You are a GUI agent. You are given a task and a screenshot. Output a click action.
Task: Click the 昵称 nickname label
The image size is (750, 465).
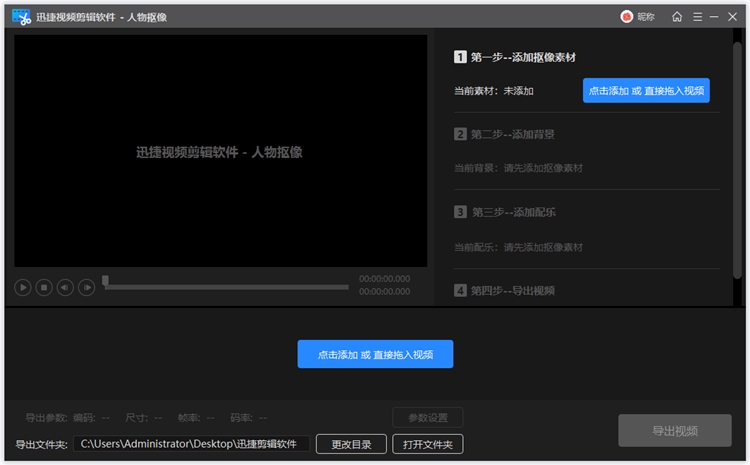click(646, 17)
